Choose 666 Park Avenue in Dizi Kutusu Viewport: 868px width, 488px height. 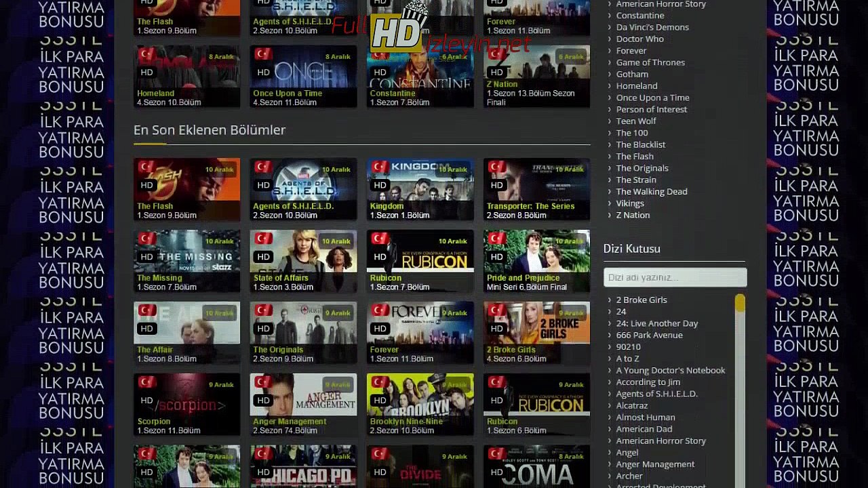(x=649, y=335)
